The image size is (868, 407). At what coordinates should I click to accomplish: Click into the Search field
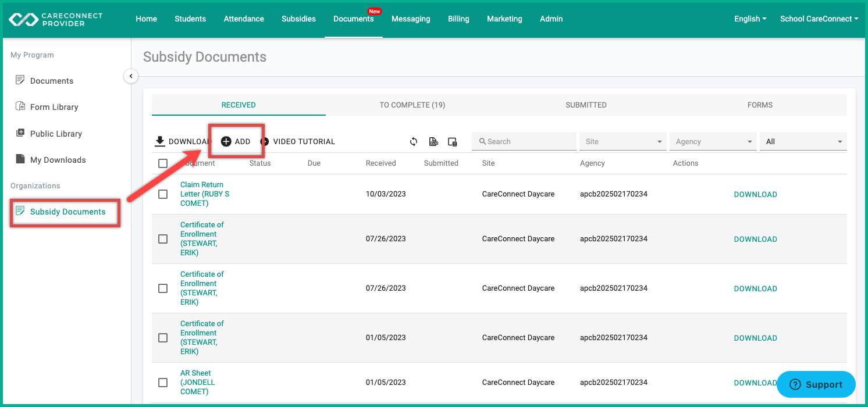pos(524,141)
